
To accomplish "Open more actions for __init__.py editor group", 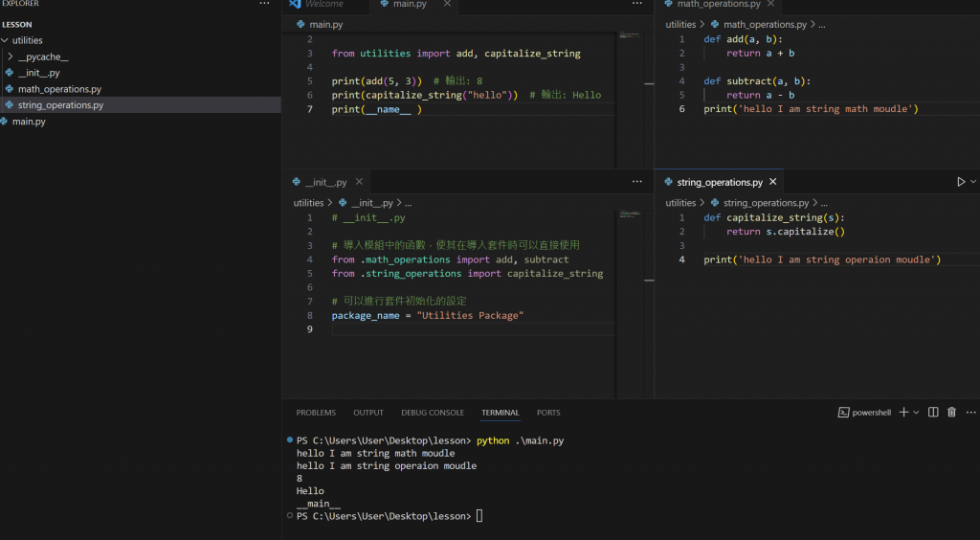I will [636, 181].
